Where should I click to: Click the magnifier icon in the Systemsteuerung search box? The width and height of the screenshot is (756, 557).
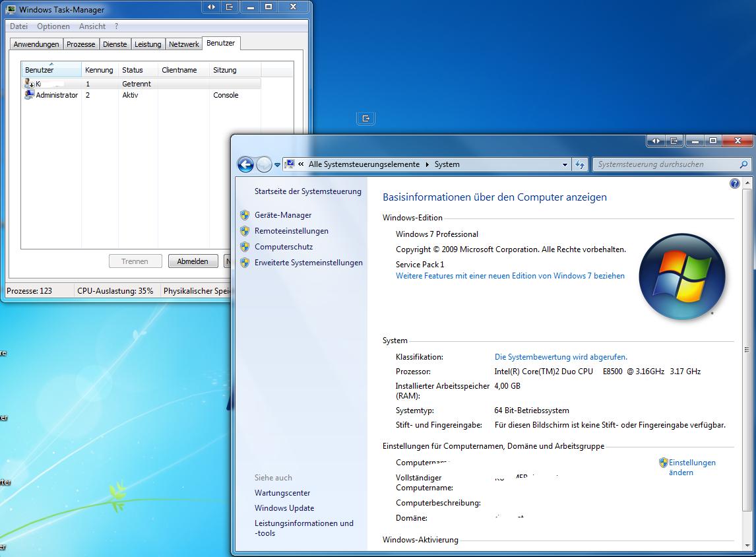[x=743, y=164]
